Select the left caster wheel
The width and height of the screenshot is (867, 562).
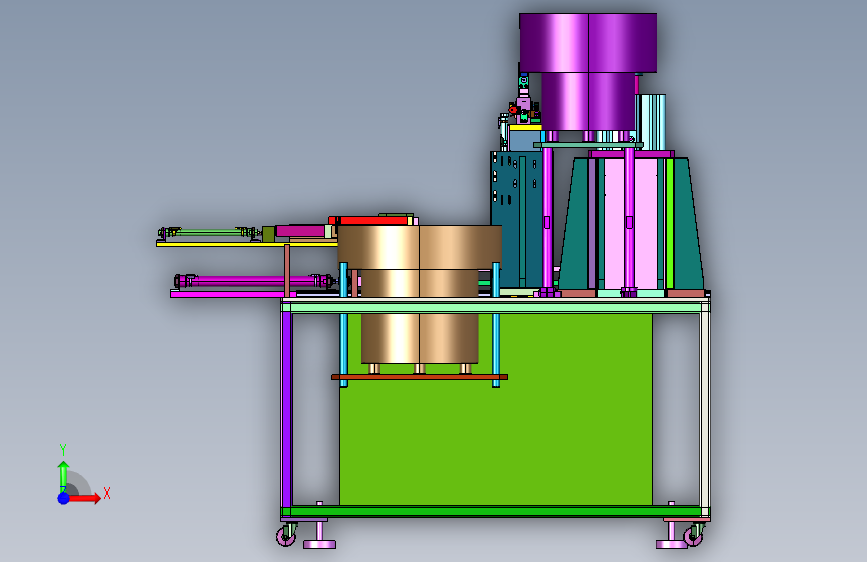(x=286, y=535)
